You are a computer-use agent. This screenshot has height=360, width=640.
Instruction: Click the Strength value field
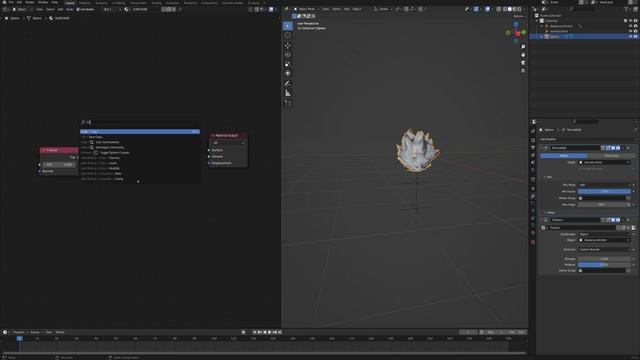point(604,259)
